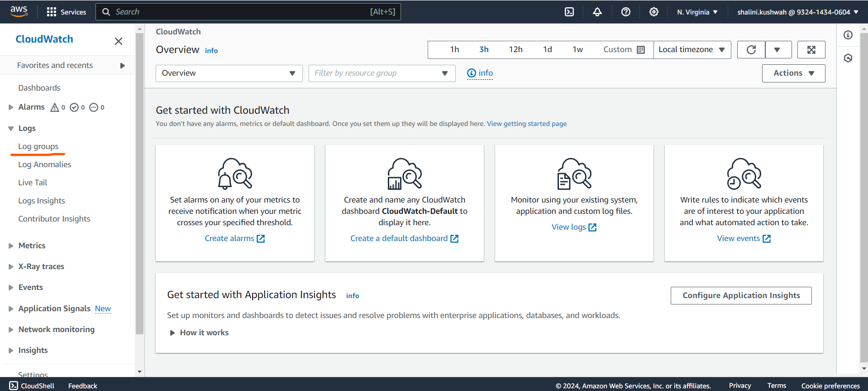
Task: Open Log groups
Action: (x=38, y=146)
